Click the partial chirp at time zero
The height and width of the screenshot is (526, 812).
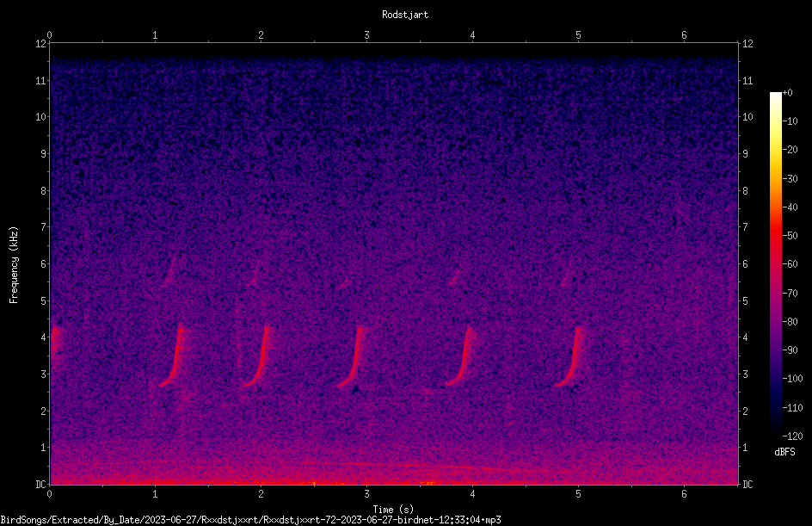pos(55,344)
